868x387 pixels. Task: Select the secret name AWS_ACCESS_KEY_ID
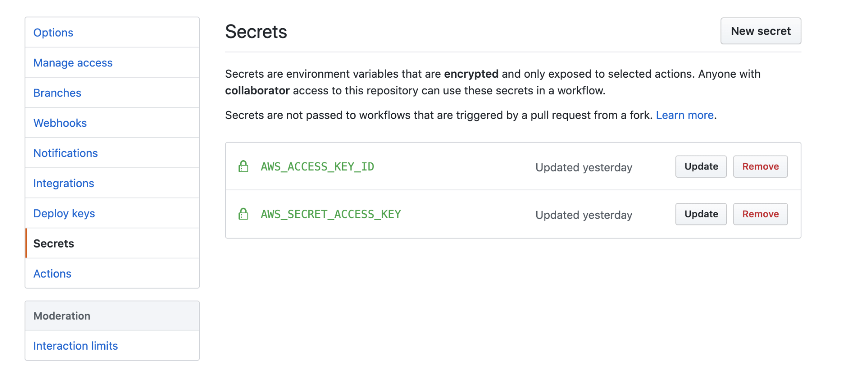(317, 166)
